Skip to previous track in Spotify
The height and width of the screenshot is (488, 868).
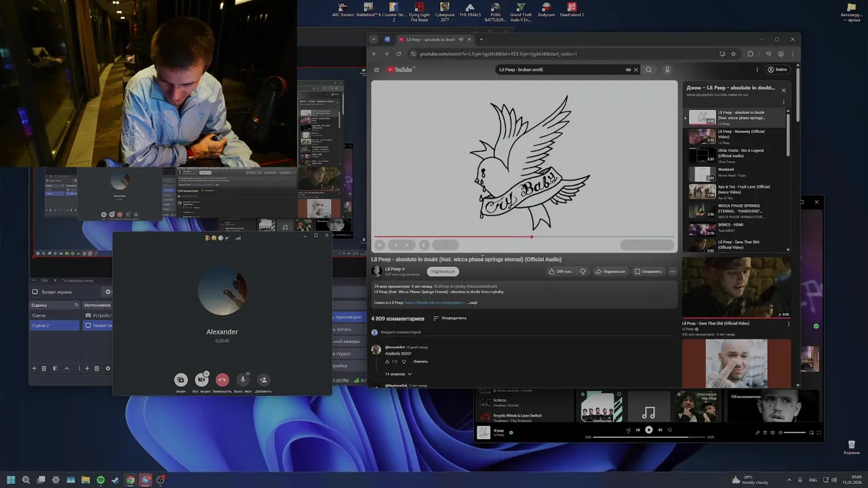[637, 430]
